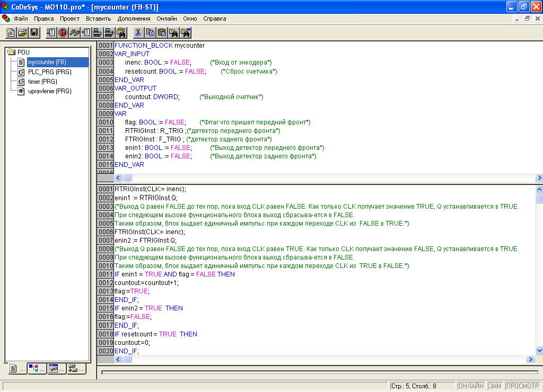Click the ПРОСМОТР status bar indicator

pos(522,386)
